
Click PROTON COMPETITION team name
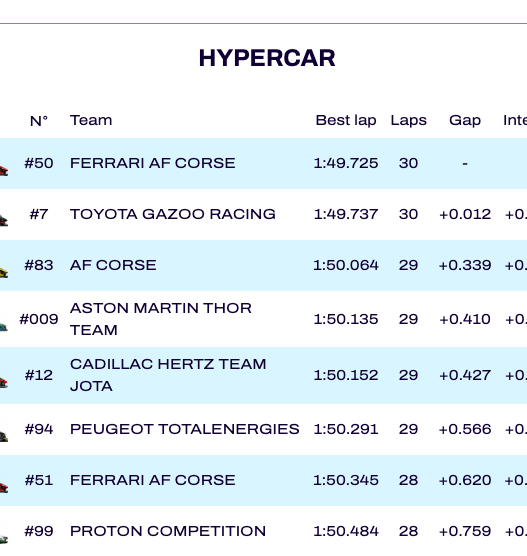coord(168,531)
